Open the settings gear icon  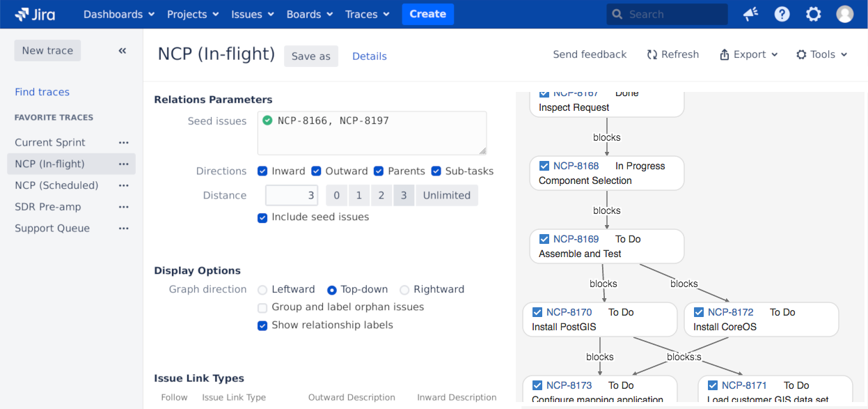click(813, 14)
